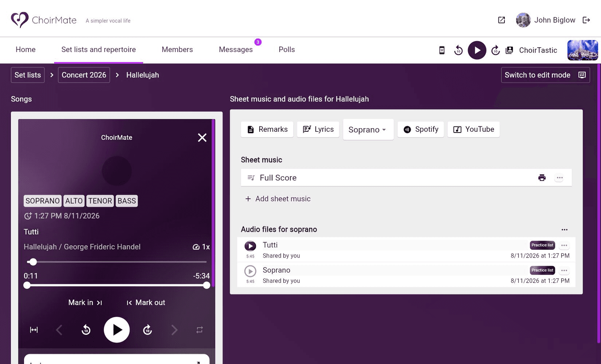Toggle the TENOR voice chip
The width and height of the screenshot is (601, 364).
point(100,201)
